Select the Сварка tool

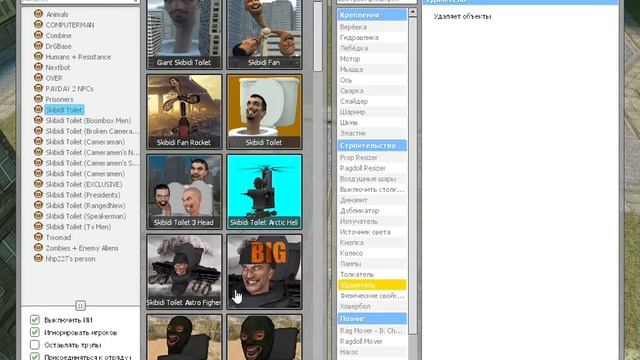pos(372,91)
